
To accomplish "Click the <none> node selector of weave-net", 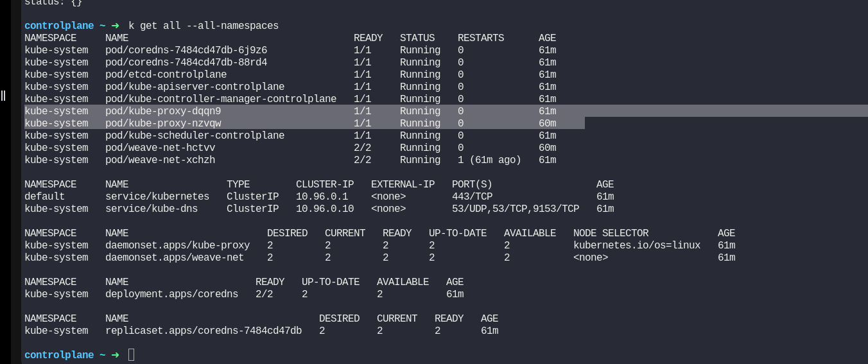I will point(591,257).
